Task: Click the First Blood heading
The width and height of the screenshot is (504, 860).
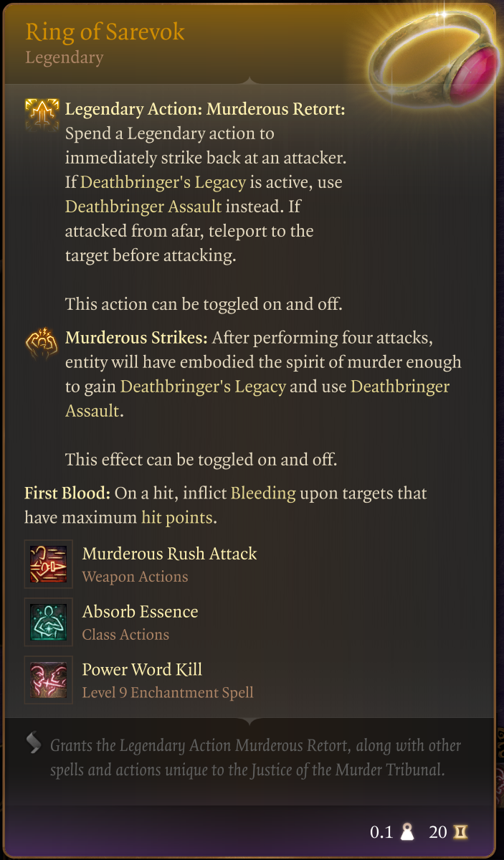Action: click(67, 493)
